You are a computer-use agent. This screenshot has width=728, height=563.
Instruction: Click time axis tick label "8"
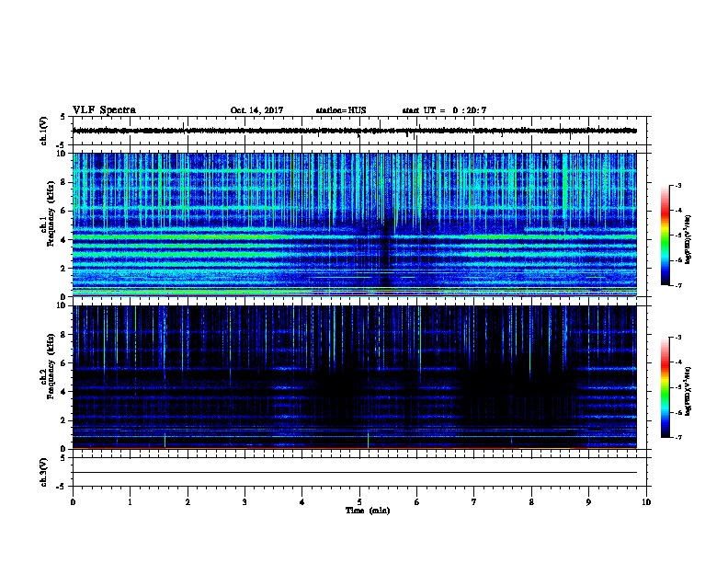[531, 502]
